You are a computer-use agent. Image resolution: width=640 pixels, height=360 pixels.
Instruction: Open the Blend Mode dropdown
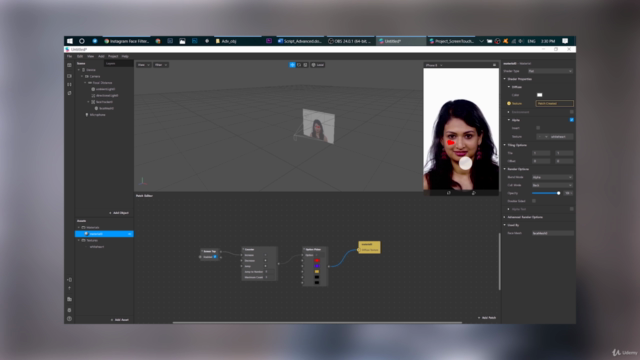coord(552,177)
